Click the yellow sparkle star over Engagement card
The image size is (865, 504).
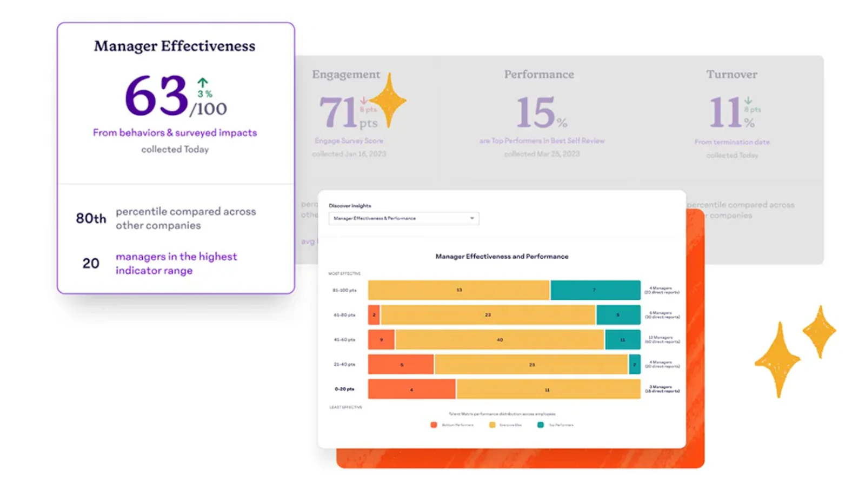[388, 100]
